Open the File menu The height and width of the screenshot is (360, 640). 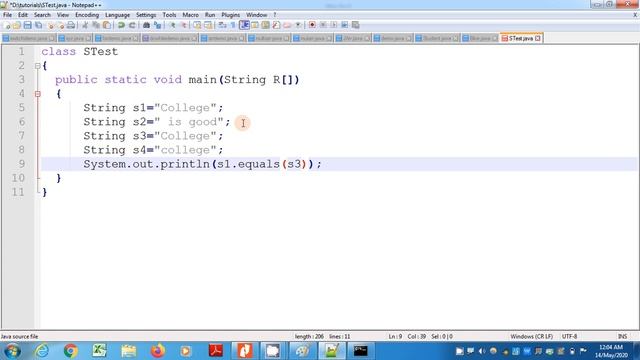point(7,15)
